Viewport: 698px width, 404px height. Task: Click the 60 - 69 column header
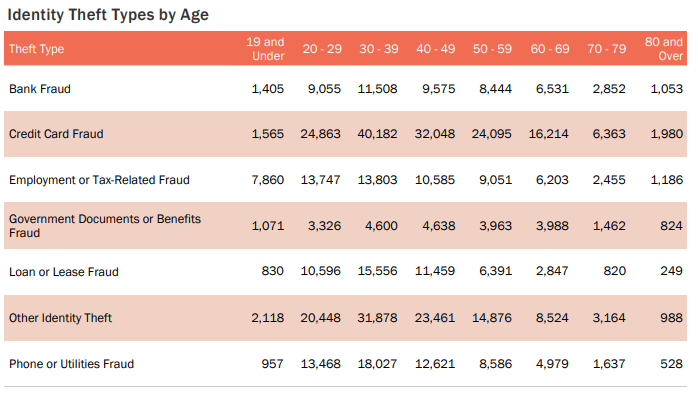pos(549,49)
